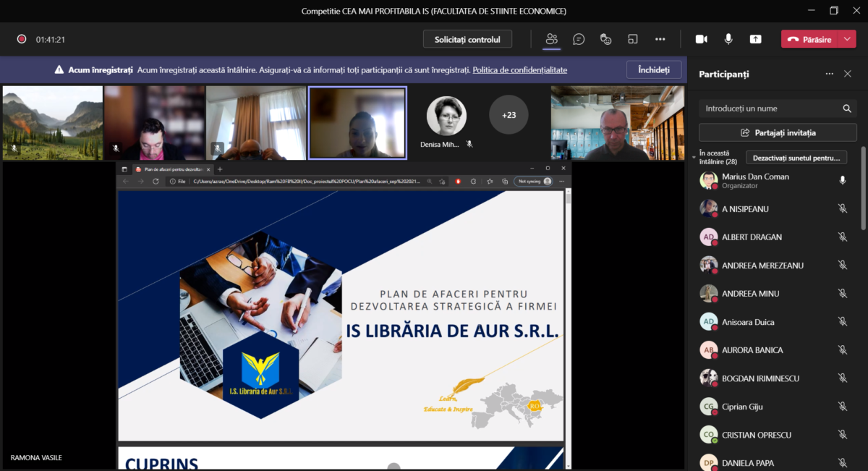Open the meeting chat
Screen dimensions: 868x471
tap(579, 39)
